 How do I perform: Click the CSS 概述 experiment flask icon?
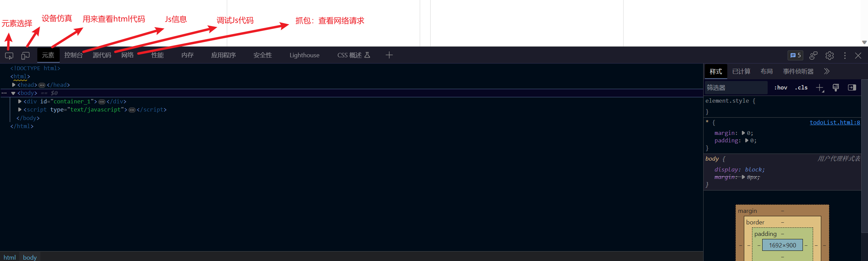click(367, 55)
